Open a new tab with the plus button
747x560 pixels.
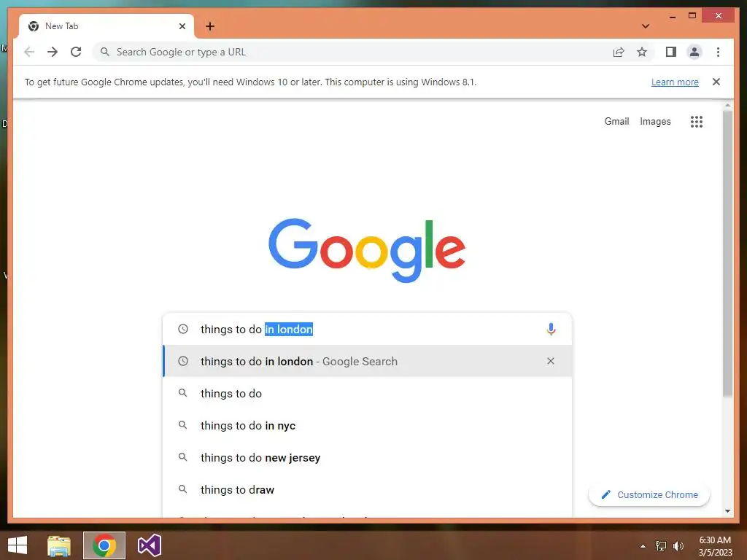pos(210,26)
